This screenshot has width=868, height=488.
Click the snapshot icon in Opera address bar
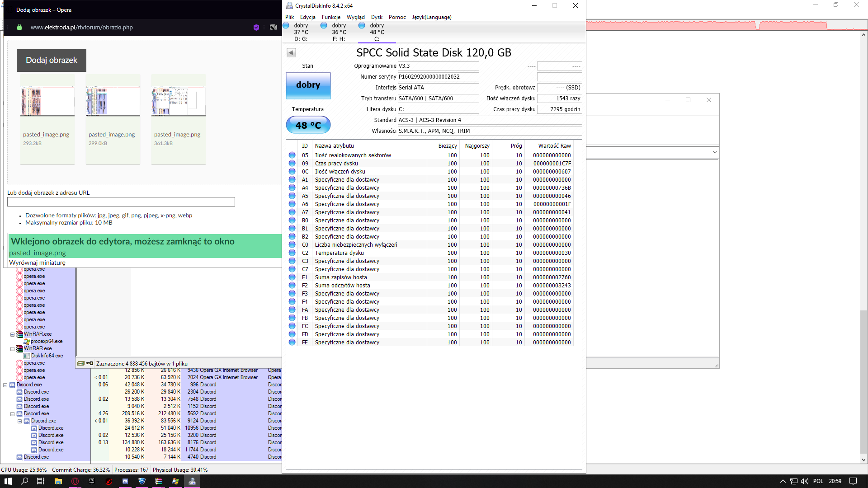click(x=274, y=27)
